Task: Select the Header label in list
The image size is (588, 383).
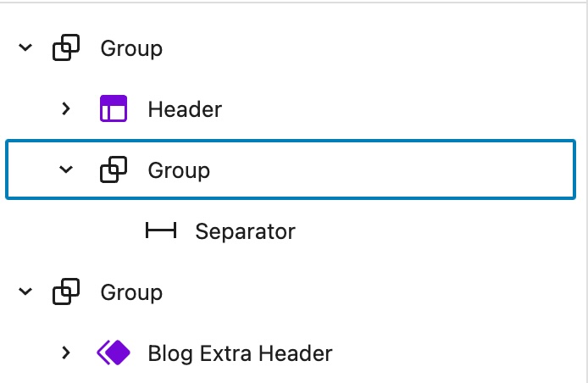Action: (184, 109)
